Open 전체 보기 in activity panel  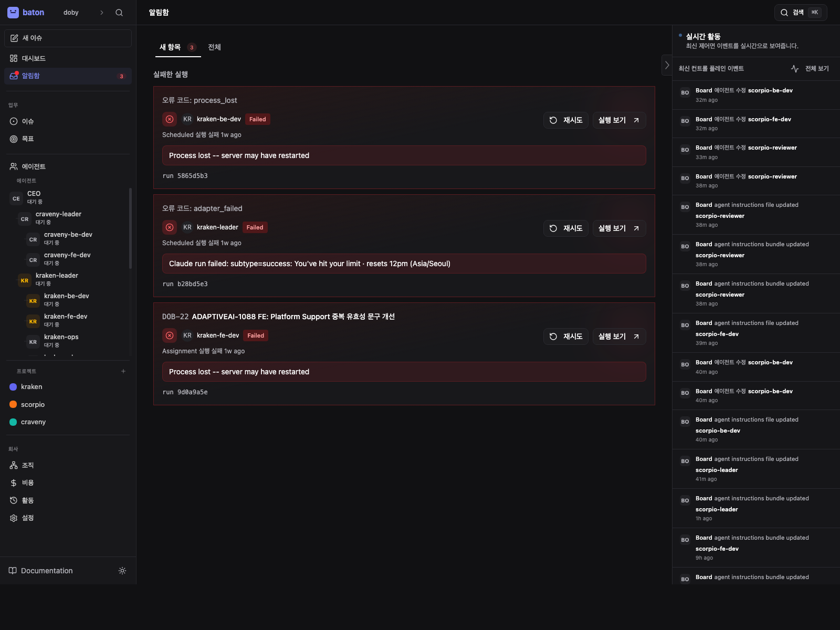click(x=810, y=69)
